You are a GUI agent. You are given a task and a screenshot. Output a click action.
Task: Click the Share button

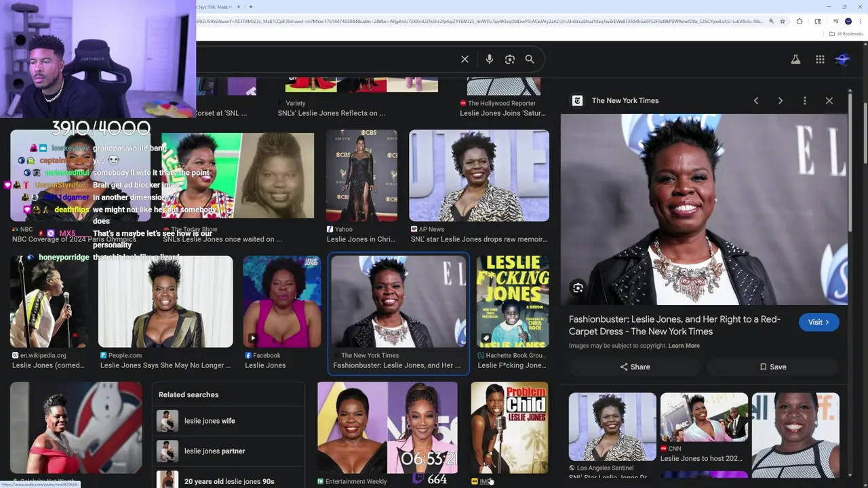[635, 367]
